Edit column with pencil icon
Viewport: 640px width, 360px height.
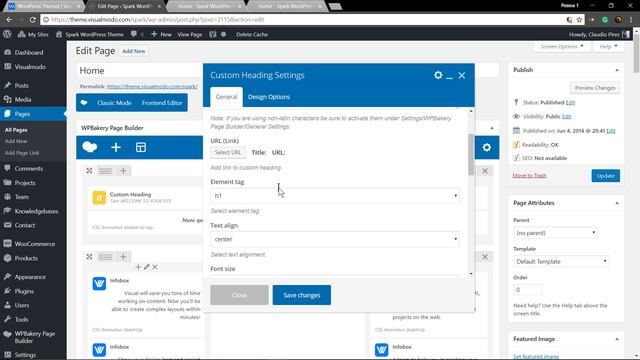click(x=147, y=267)
